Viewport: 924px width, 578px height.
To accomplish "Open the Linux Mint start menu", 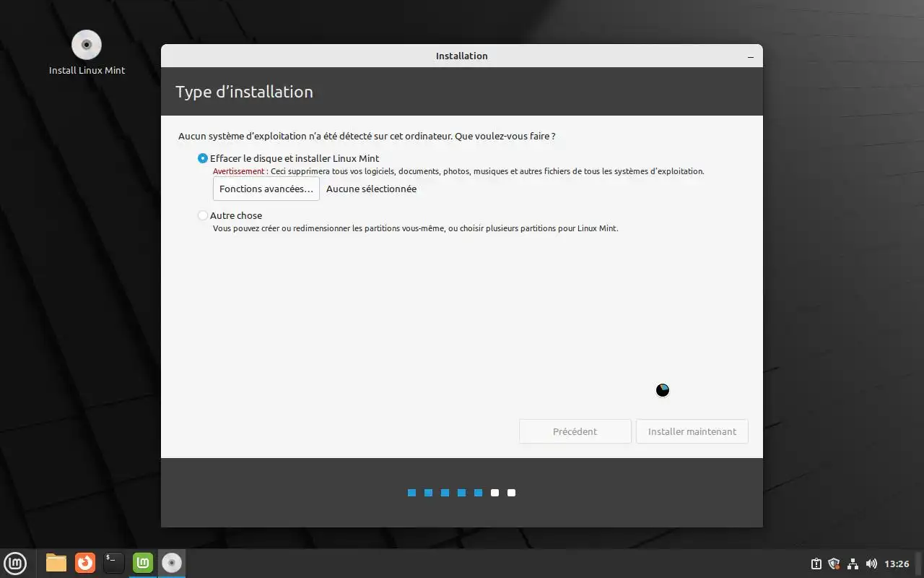I will [16, 563].
